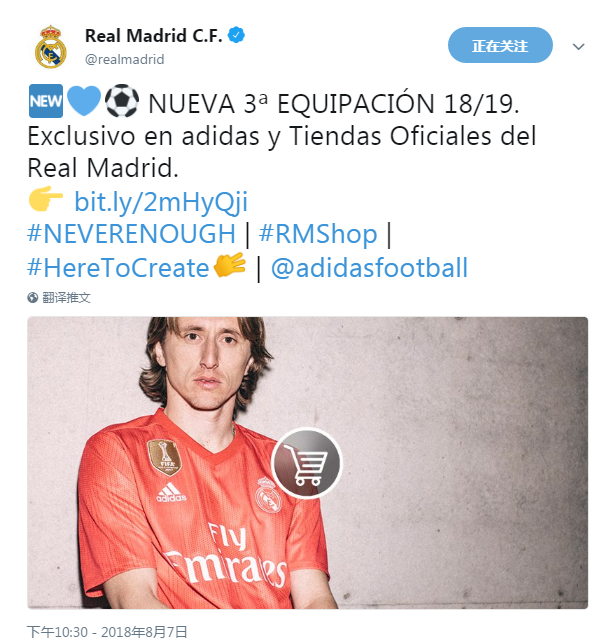614x643 pixels.
Task: Open the #NEVERENOUGH hashtag
Action: 131,234
